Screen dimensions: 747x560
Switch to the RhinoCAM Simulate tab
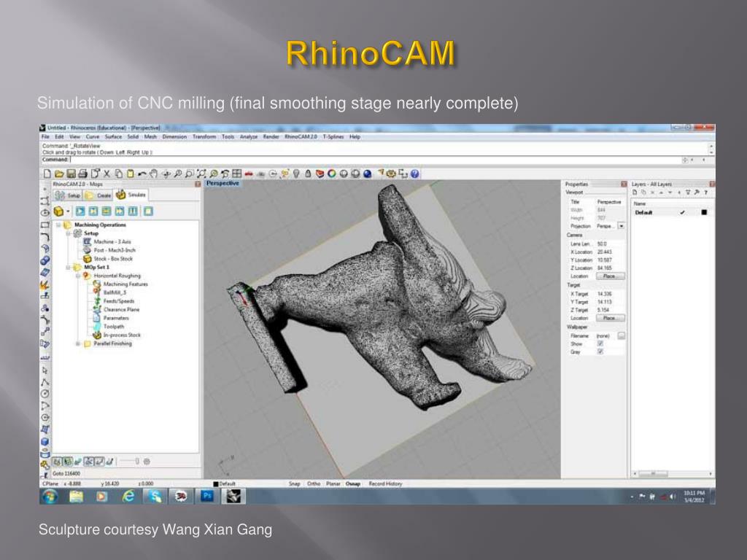tap(131, 195)
